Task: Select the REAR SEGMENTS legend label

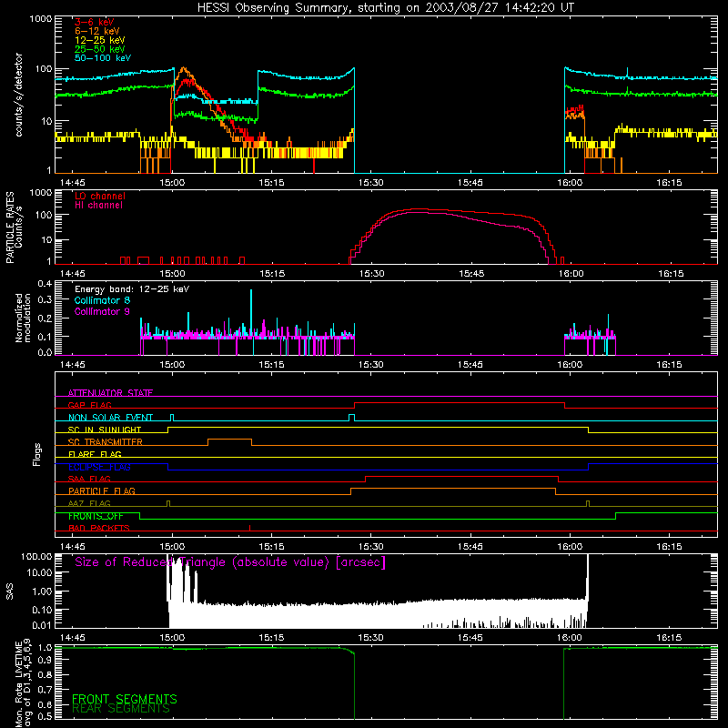Action: pos(121,709)
